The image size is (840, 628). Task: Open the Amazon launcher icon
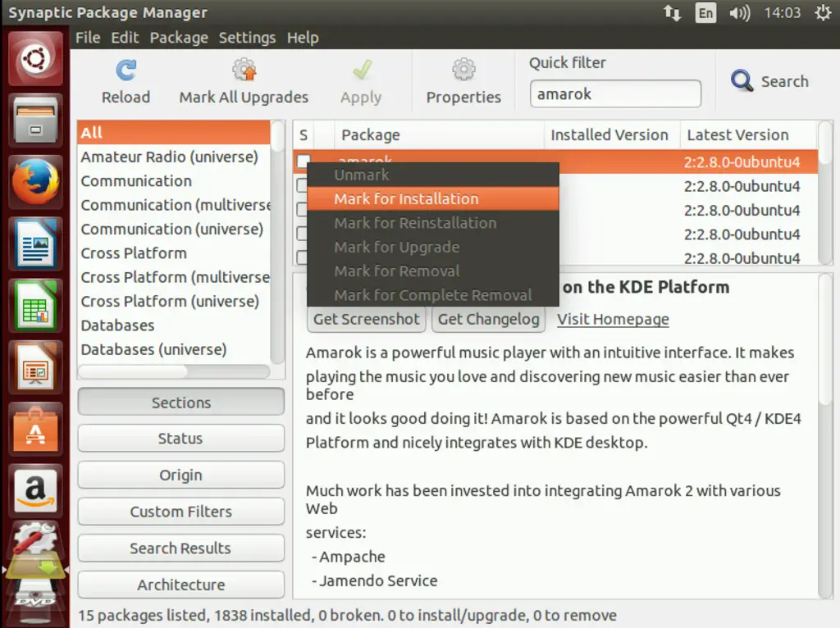click(x=35, y=491)
